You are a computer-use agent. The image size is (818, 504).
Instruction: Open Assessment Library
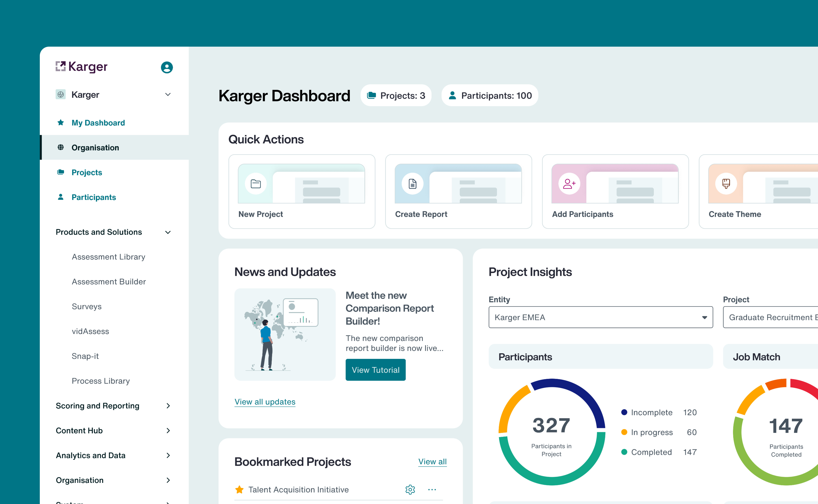pyautogui.click(x=109, y=257)
